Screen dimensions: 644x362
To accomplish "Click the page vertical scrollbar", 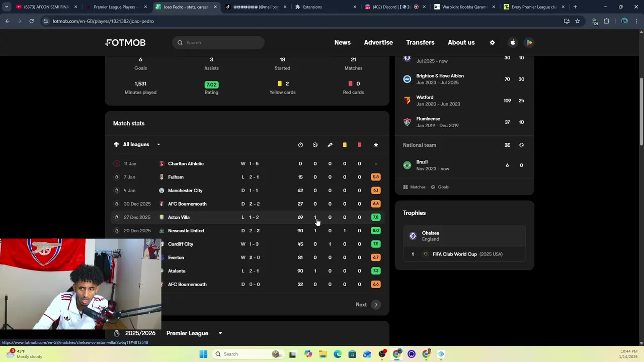I will tap(641, 111).
